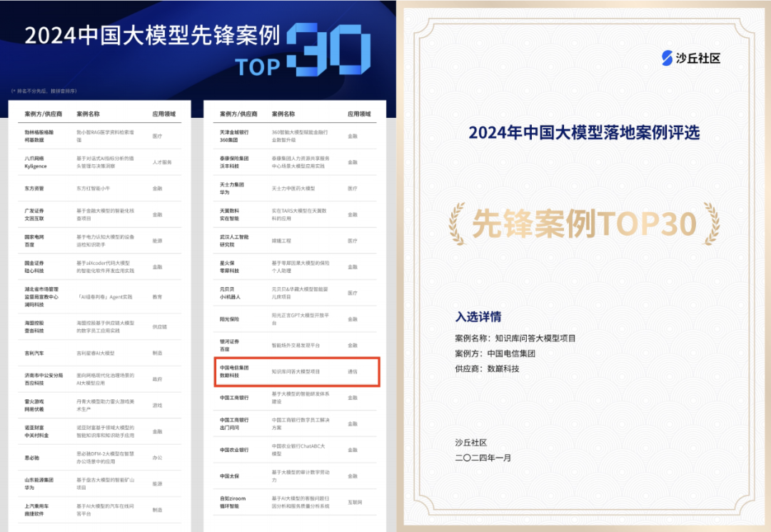771x532 pixels.
Task: Select the 诺亚财富 company cell
Action: (36, 431)
